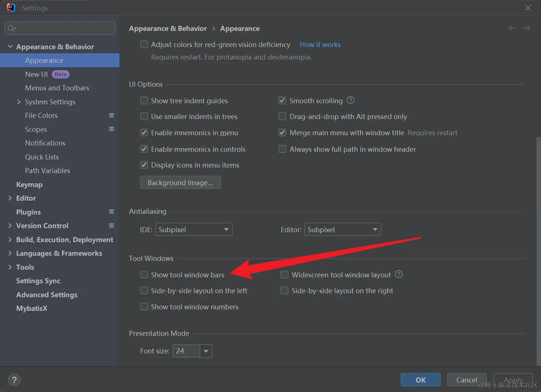Click Widescreen tool window layout help icon
The width and height of the screenshot is (541, 392).
[x=399, y=274]
